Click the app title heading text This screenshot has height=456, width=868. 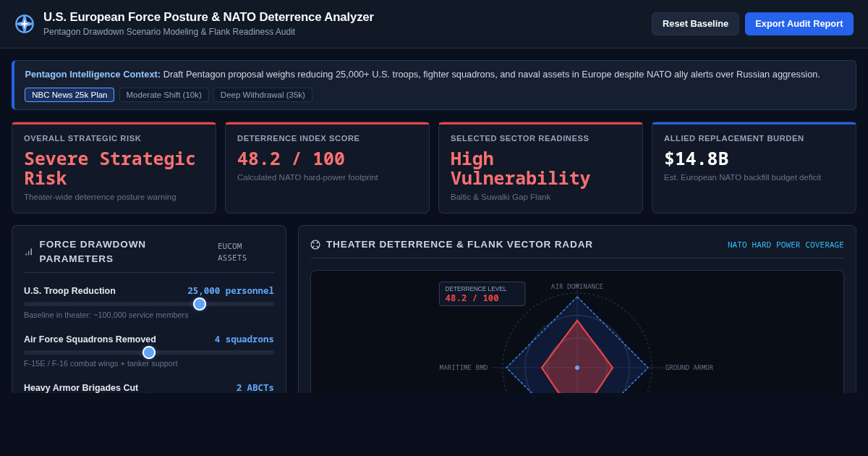tap(208, 17)
